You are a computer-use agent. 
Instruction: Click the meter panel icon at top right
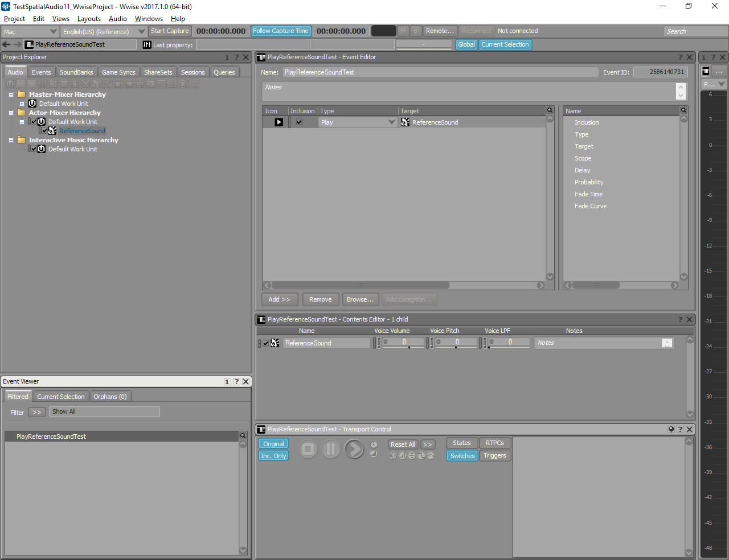tap(706, 71)
